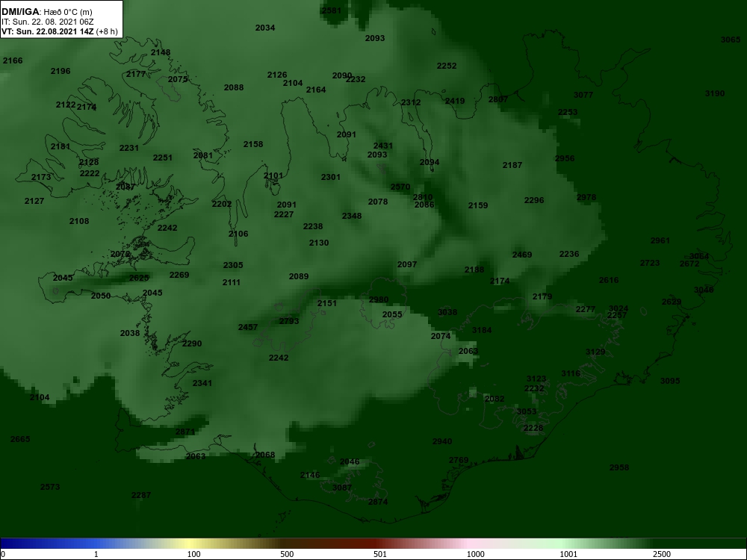Click the 3129 height value
747x560 pixels.
pyautogui.click(x=595, y=352)
